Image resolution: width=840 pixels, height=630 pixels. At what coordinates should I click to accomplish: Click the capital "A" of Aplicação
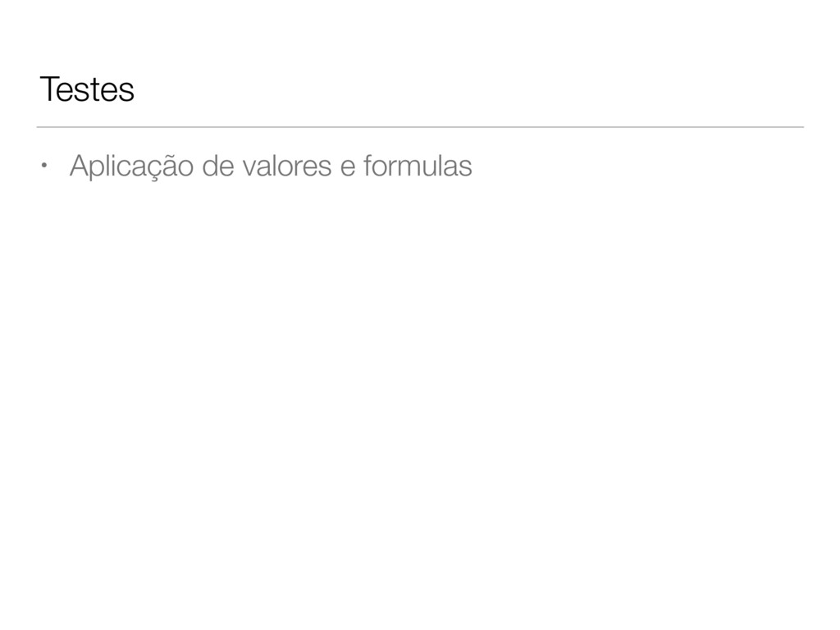click(80, 165)
